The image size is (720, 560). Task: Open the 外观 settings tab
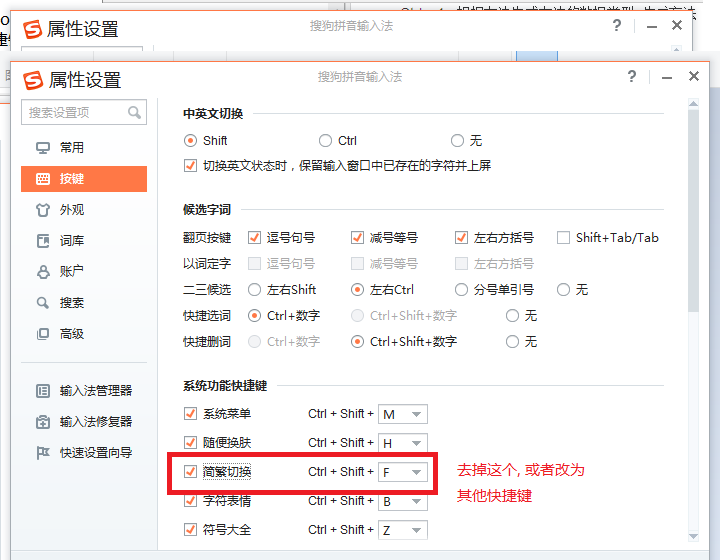click(x=84, y=210)
